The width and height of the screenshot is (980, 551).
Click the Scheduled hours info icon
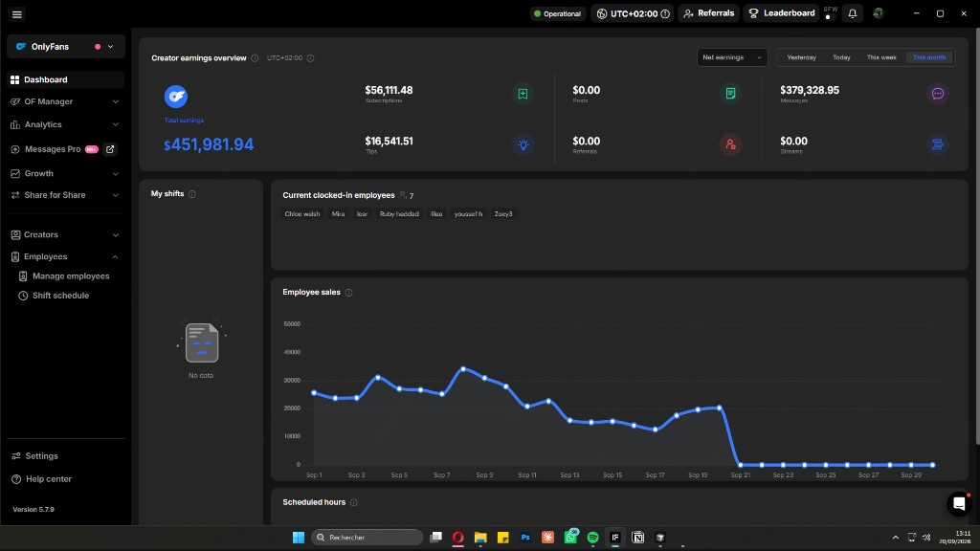pyautogui.click(x=354, y=503)
